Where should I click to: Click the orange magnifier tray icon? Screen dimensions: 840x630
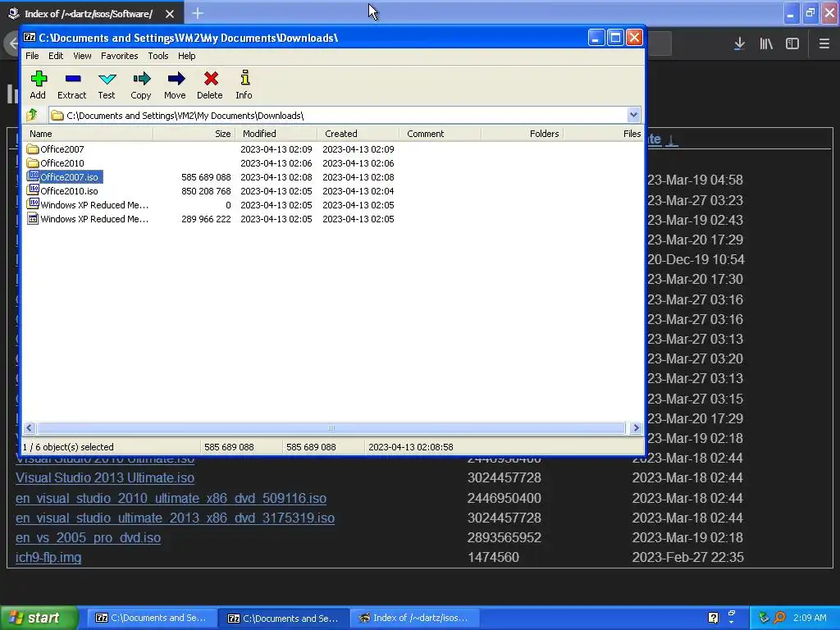779,618
